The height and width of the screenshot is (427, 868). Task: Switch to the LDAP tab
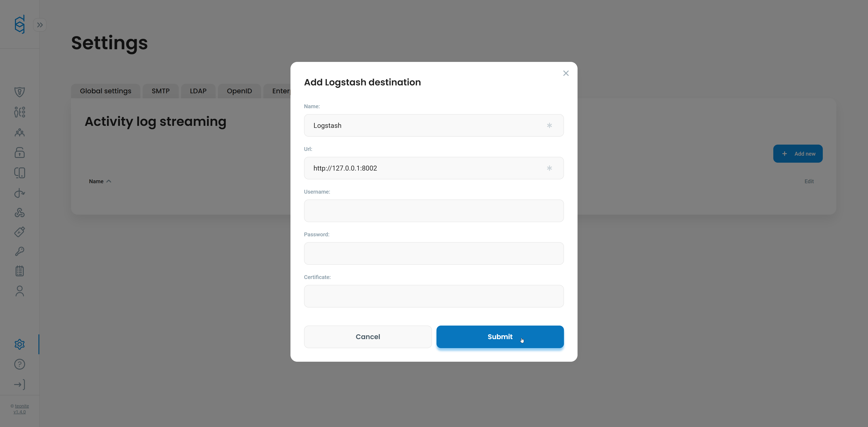(198, 91)
